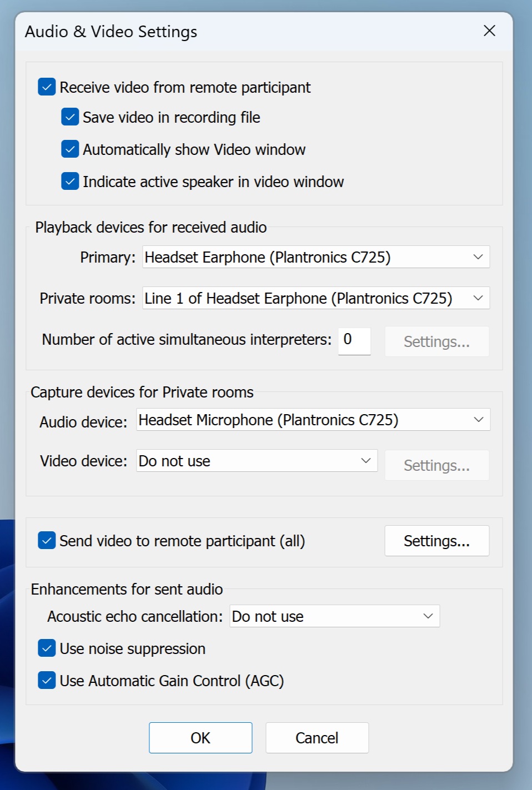Close the Audio & Video Settings dialog

pyautogui.click(x=489, y=31)
